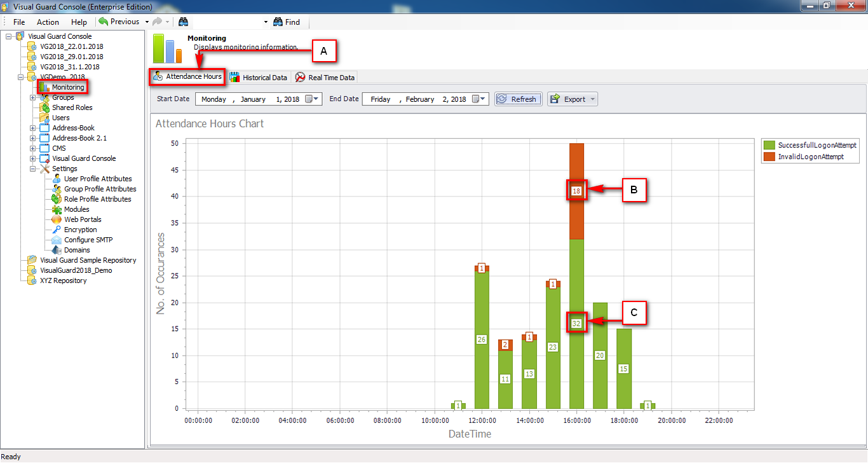Click the Configure SMTP envelope icon

[57, 240]
